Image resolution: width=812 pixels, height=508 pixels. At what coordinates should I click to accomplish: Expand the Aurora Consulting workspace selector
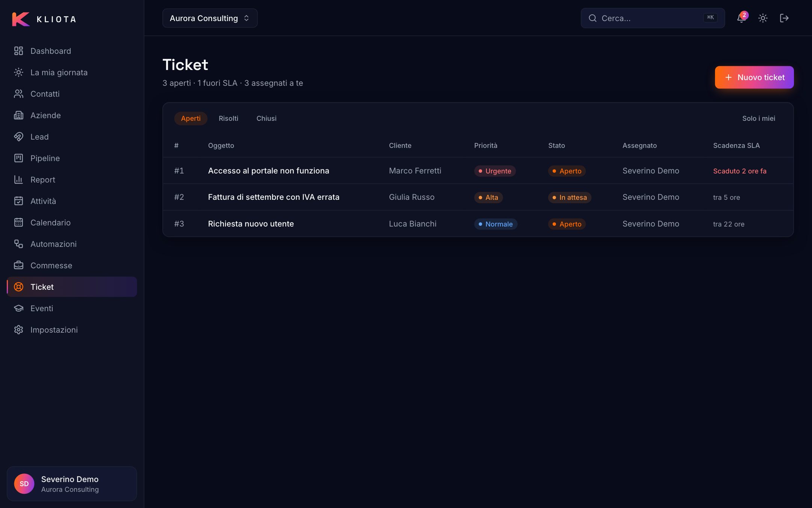(x=210, y=18)
